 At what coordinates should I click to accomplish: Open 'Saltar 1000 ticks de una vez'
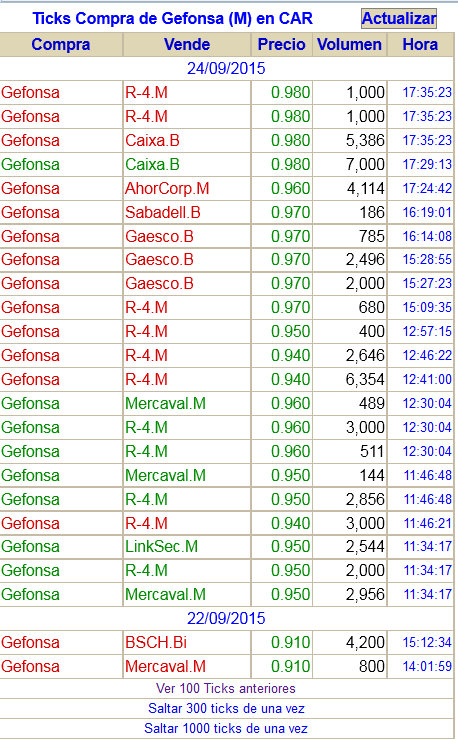[226, 729]
